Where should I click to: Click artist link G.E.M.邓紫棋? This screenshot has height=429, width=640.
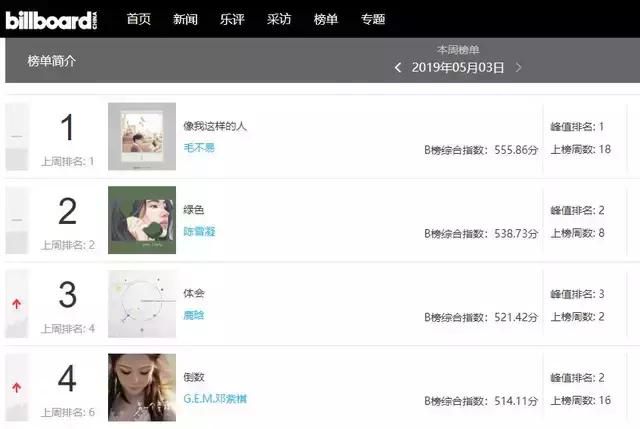click(215, 399)
